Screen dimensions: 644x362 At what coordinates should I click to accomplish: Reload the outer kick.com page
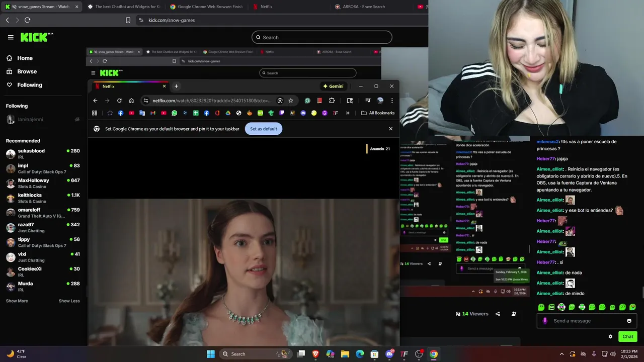[x=27, y=20]
